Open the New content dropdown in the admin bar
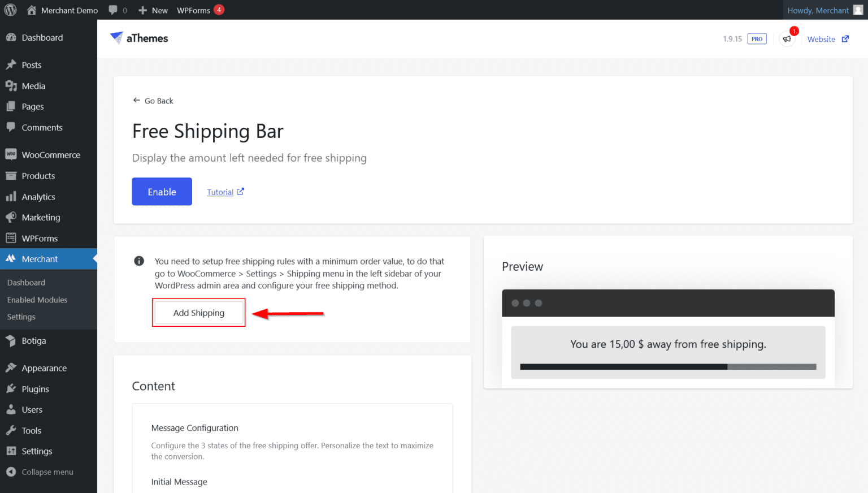Screen dimensions: 868x493 [153, 10]
